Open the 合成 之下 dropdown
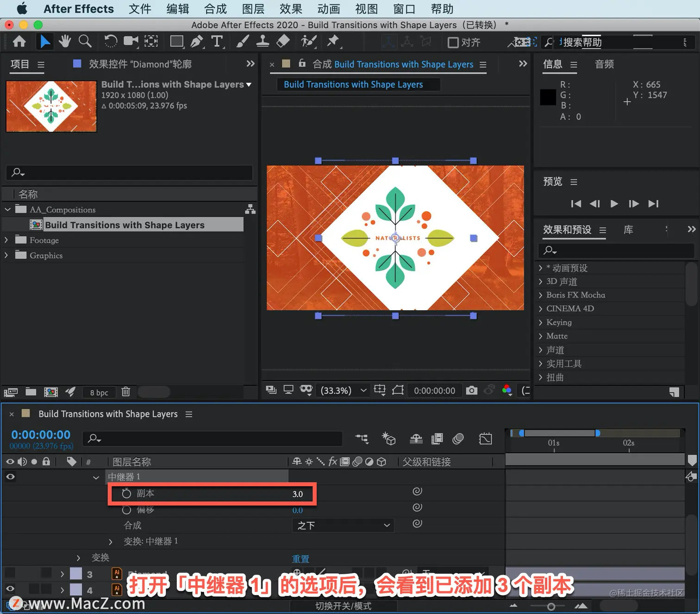 [x=343, y=525]
